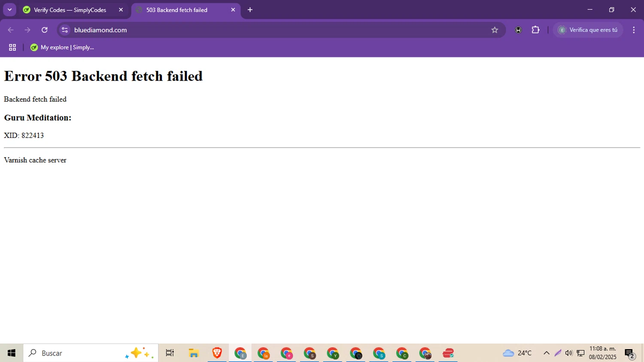Switch to Chrome with gray E profile
Image resolution: width=644 pixels, height=362 pixels.
(240, 353)
